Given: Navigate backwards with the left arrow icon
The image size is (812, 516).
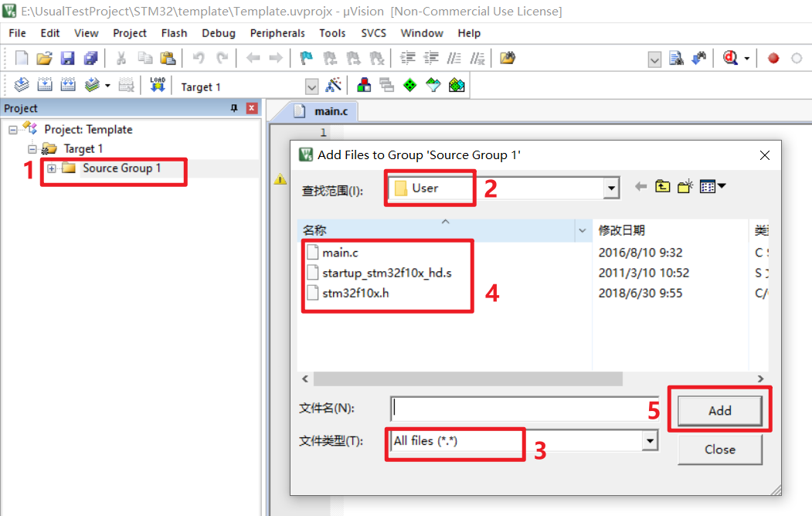Looking at the screenshot, I should tap(253, 58).
